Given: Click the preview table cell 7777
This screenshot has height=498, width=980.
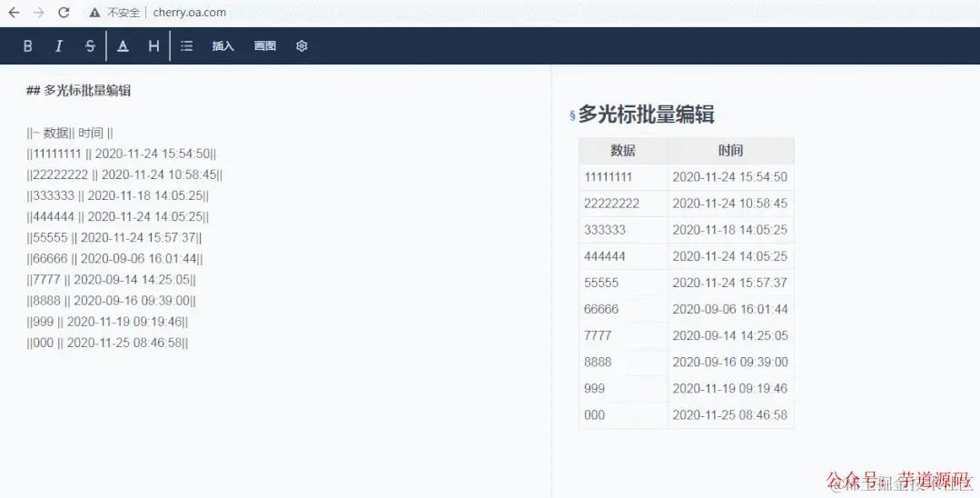Looking at the screenshot, I should click(x=623, y=335).
